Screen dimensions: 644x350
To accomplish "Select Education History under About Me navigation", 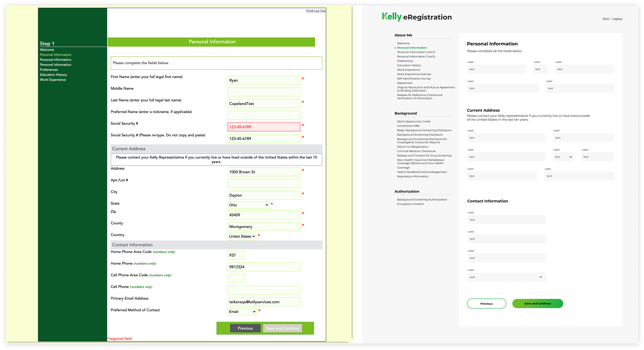I will (x=409, y=65).
